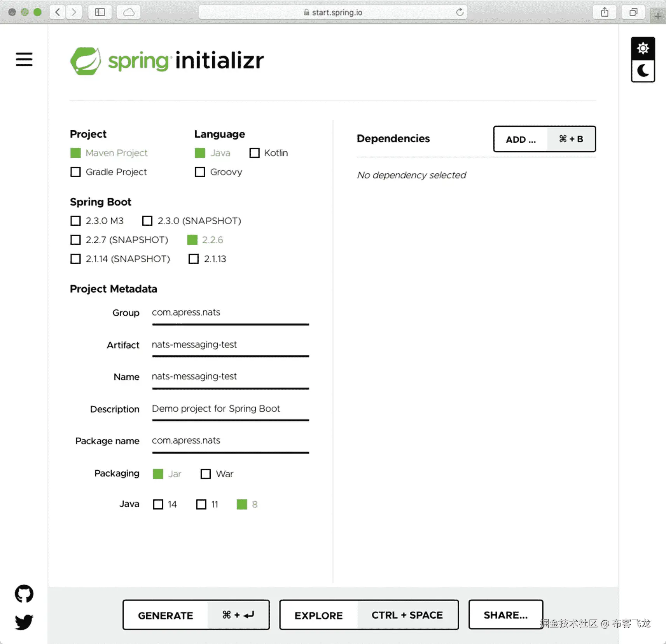Select Java version 14
The height and width of the screenshot is (644, 666).
pos(165,504)
